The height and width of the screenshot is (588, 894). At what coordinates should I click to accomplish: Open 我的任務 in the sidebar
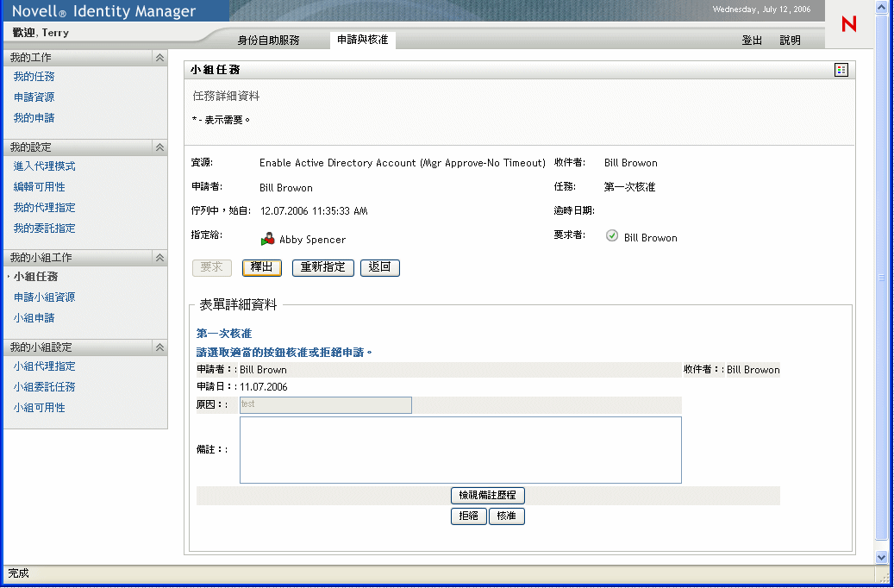[34, 77]
